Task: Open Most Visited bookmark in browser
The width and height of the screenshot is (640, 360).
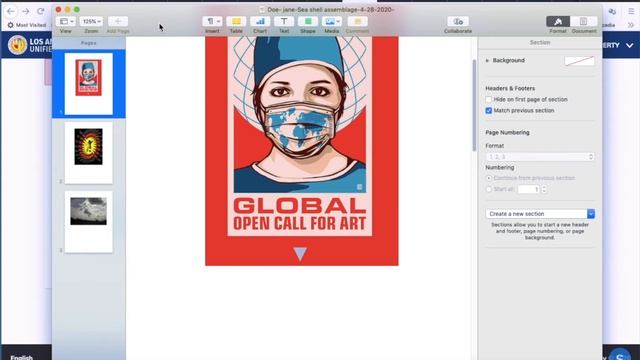Action: [x=27, y=25]
